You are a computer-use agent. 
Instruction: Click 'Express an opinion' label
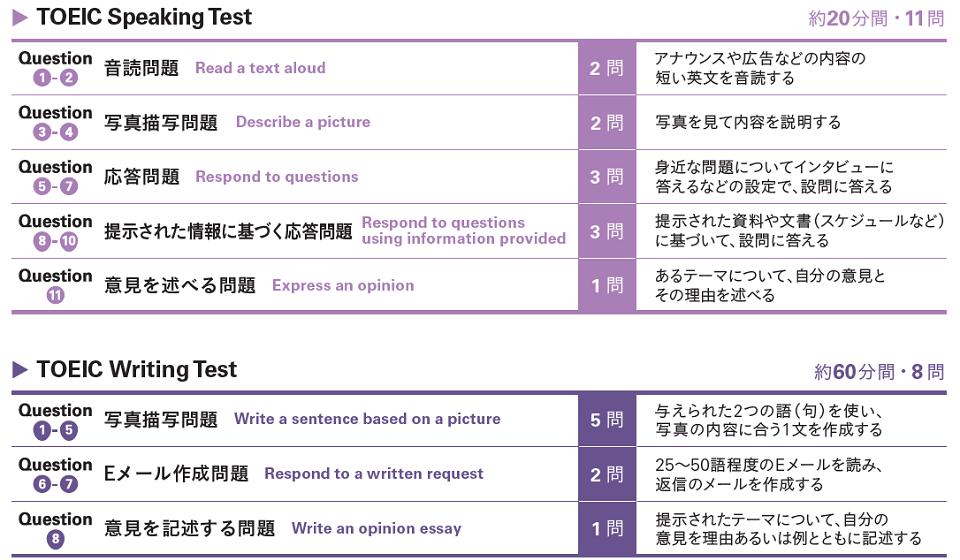pos(343,286)
